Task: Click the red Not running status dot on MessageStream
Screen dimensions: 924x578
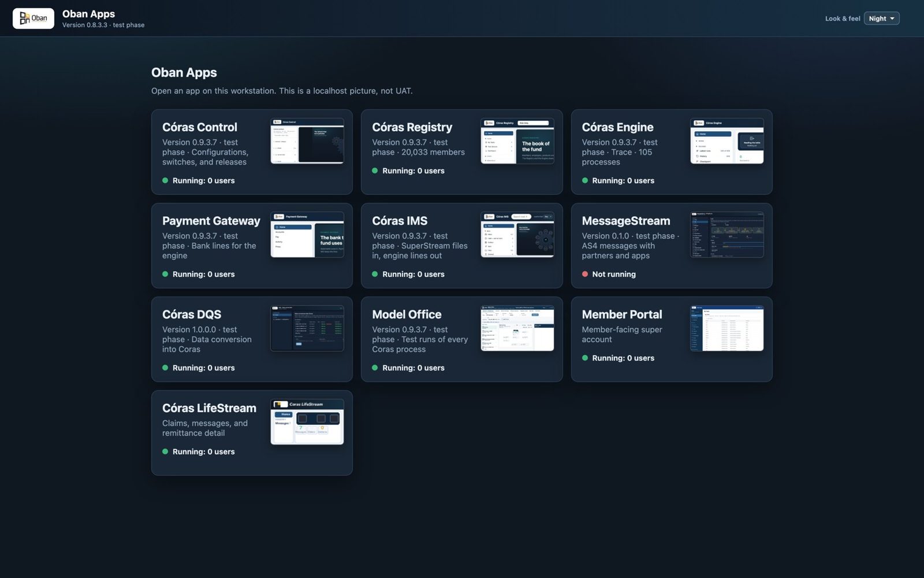Action: [585, 274]
